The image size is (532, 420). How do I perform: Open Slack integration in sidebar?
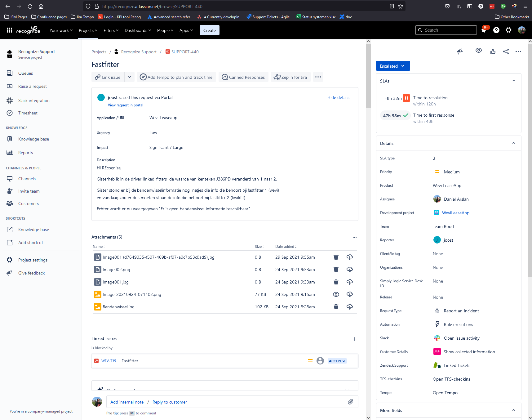[34, 101]
